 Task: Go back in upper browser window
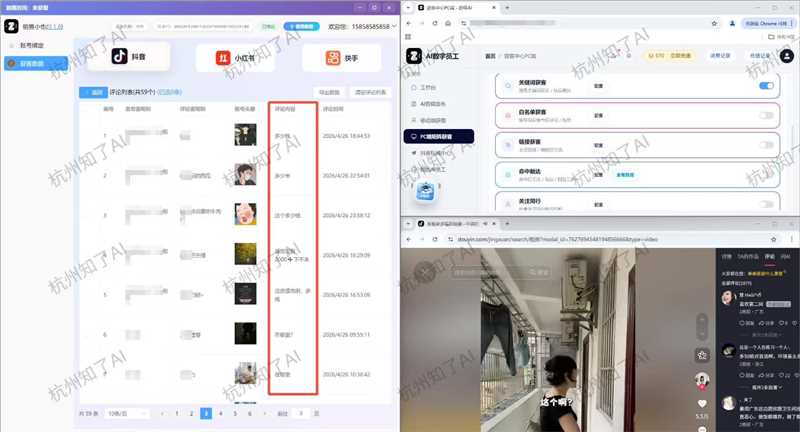(x=409, y=23)
